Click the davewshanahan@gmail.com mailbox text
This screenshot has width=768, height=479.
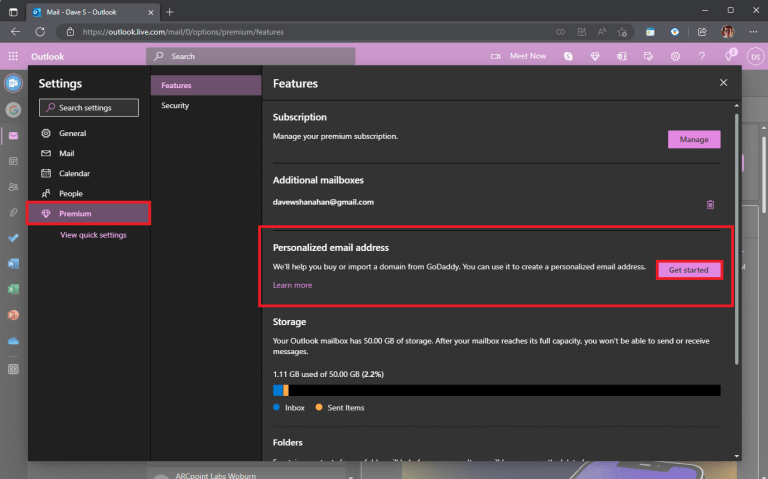click(x=323, y=202)
